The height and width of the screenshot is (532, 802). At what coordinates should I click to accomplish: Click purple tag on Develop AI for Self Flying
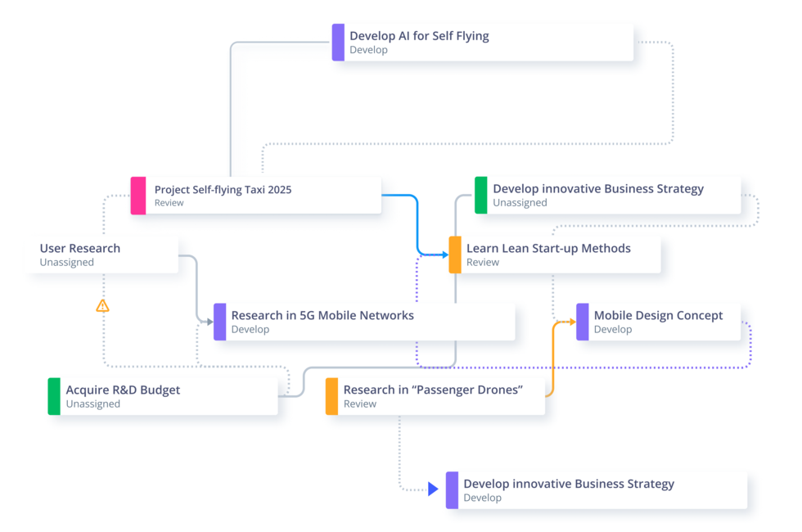338,43
